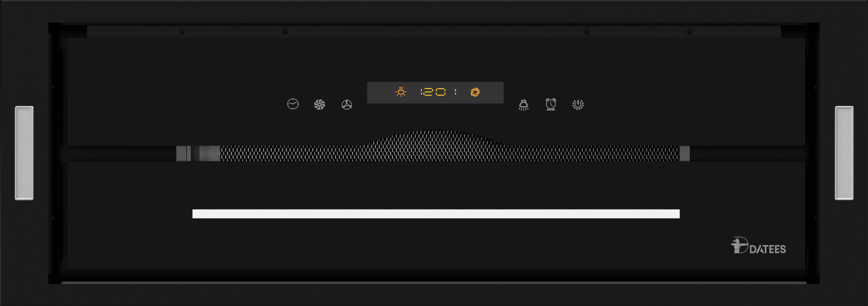
Task: Click the right silver side grille
Action: [x=844, y=153]
